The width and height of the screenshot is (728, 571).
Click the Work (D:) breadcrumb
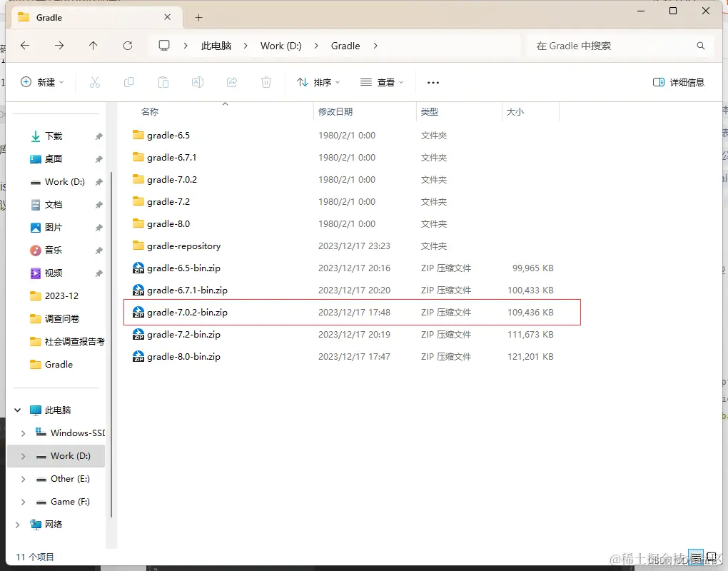[x=281, y=46]
